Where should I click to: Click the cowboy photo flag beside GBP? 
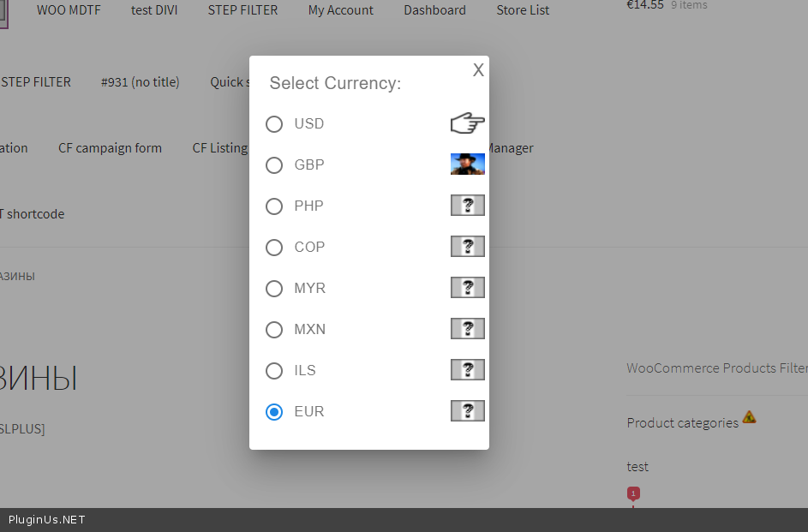(467, 164)
